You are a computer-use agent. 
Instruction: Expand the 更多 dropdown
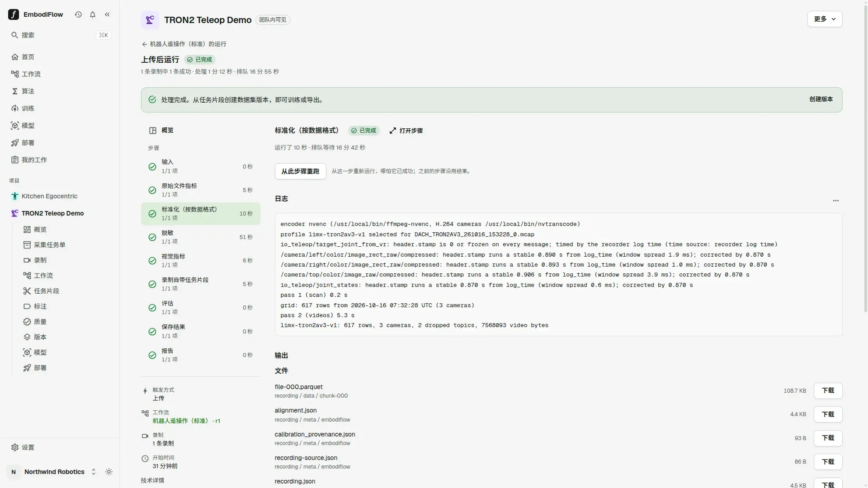825,19
